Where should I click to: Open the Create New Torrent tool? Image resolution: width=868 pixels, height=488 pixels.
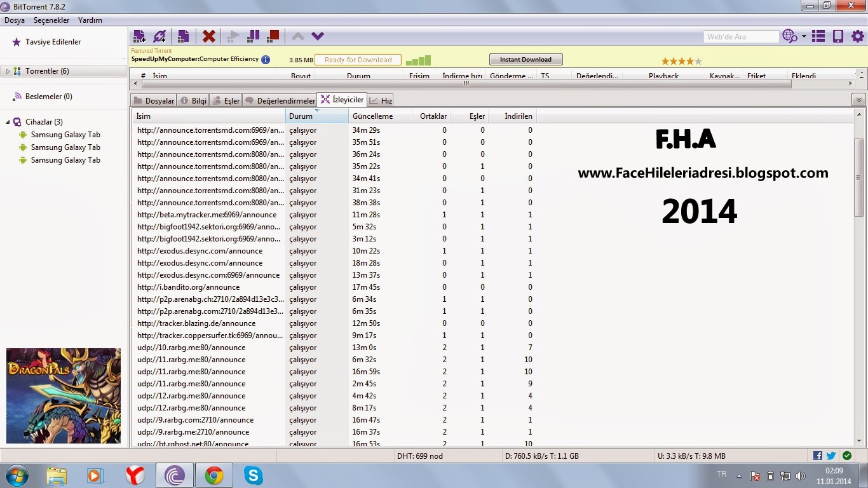(183, 36)
